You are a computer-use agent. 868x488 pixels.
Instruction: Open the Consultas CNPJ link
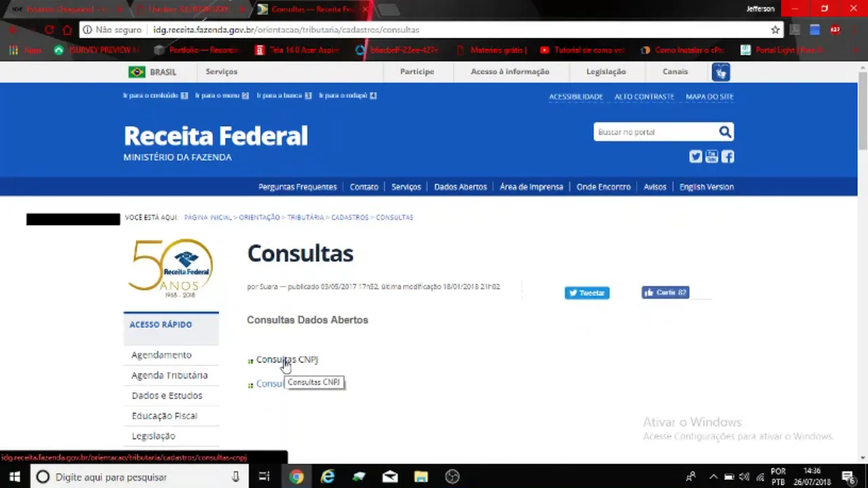click(287, 360)
